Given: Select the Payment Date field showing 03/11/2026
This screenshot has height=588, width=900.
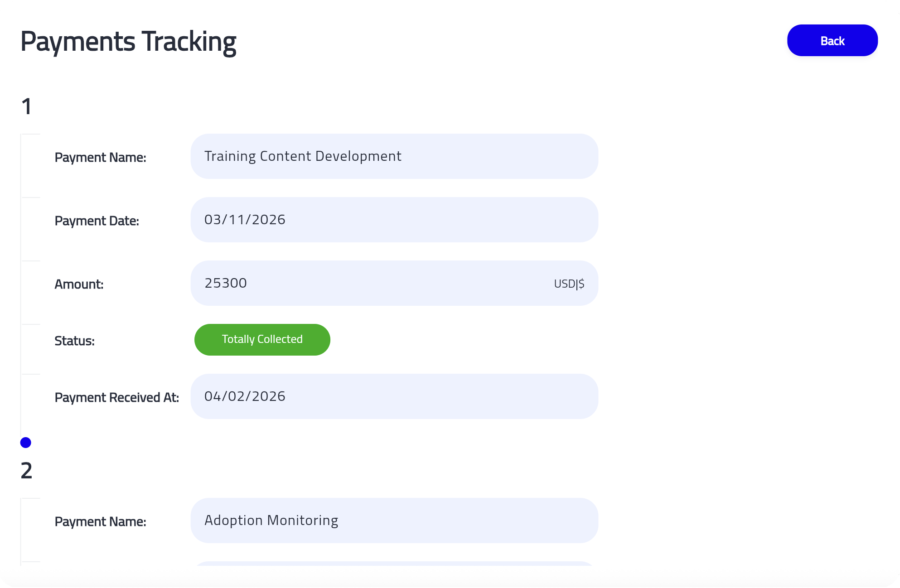Looking at the screenshot, I should point(393,220).
